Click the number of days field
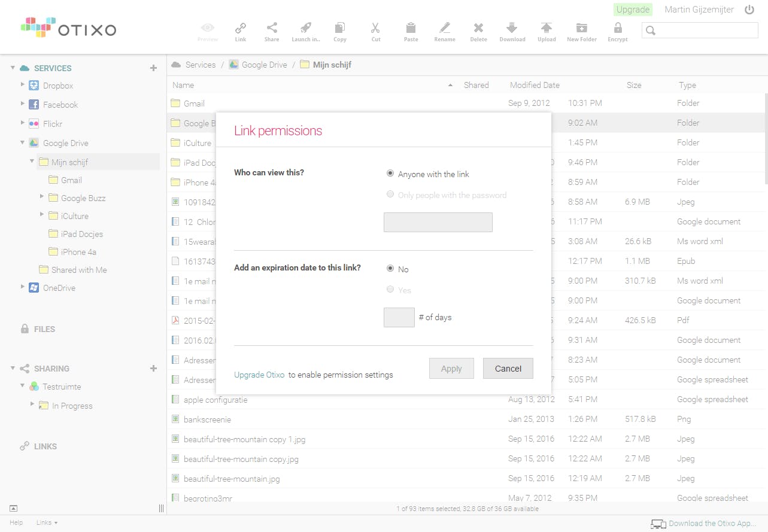768x532 pixels. click(x=399, y=317)
